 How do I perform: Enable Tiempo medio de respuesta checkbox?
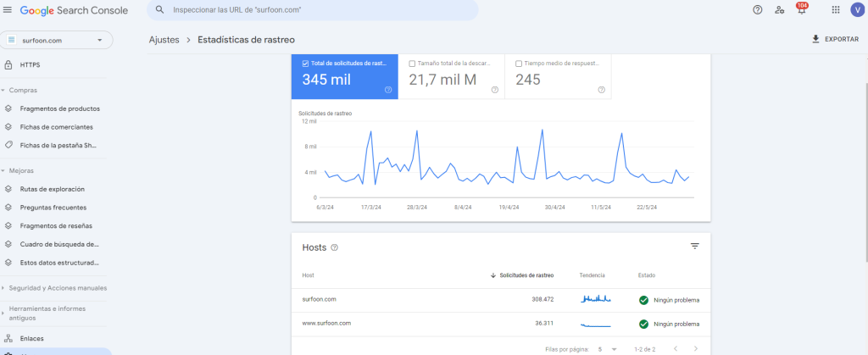[x=518, y=63]
